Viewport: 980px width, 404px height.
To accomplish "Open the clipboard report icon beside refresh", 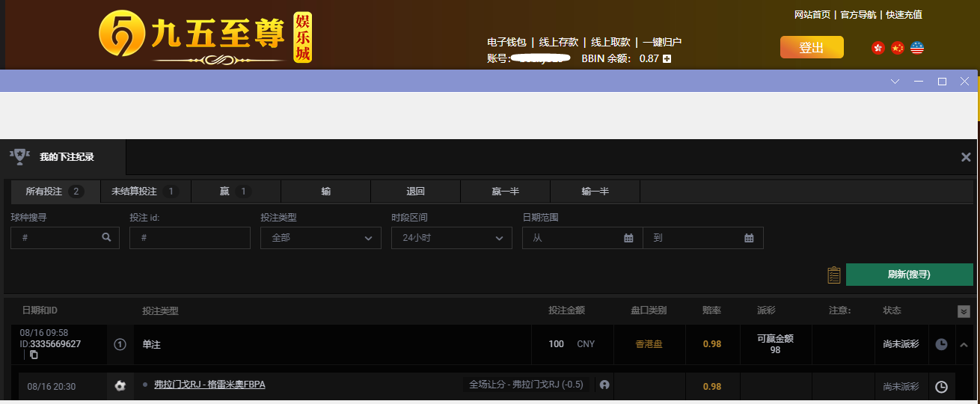I will coord(834,275).
